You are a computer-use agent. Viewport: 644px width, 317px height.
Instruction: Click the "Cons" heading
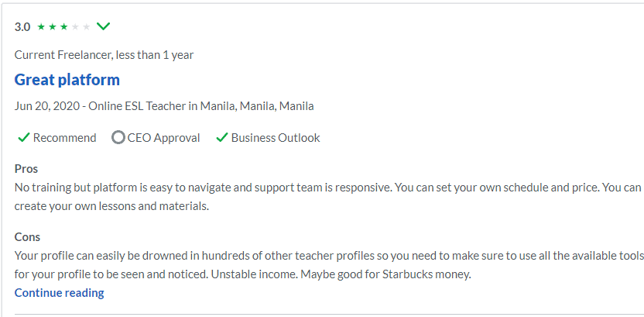click(28, 237)
